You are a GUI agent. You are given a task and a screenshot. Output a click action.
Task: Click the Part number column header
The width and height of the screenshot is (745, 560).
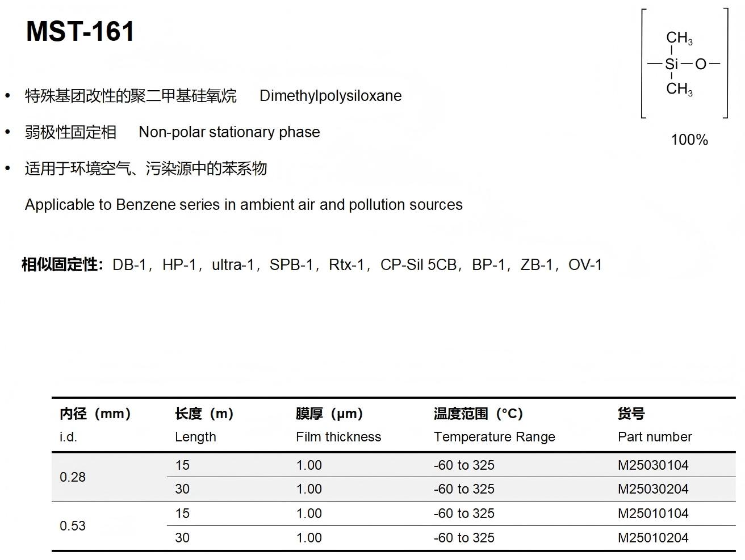click(x=655, y=437)
